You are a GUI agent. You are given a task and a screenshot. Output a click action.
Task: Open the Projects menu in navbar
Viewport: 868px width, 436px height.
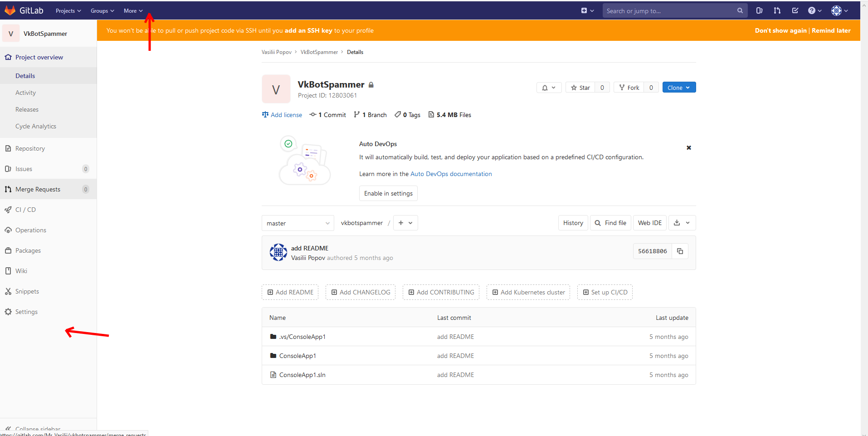point(68,11)
